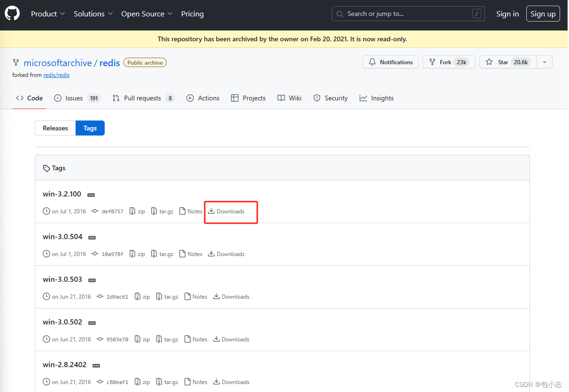
Task: Open Notes for win-3.0.503
Action: click(196, 297)
